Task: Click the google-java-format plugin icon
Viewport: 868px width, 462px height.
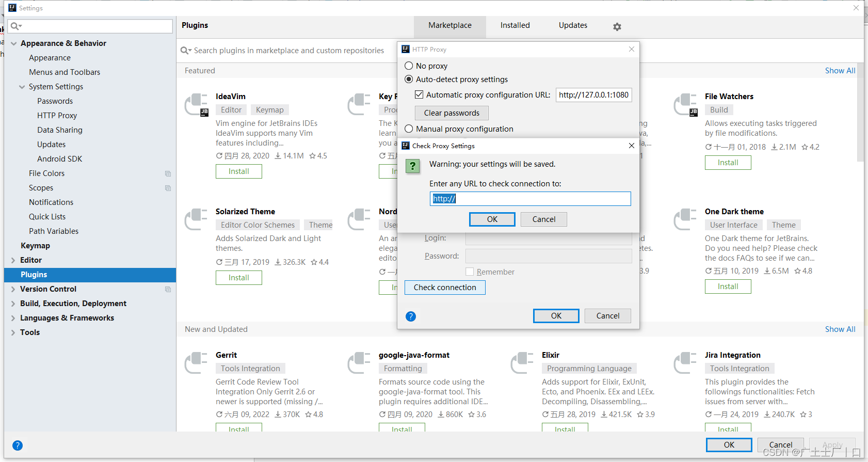Action: coord(360,363)
